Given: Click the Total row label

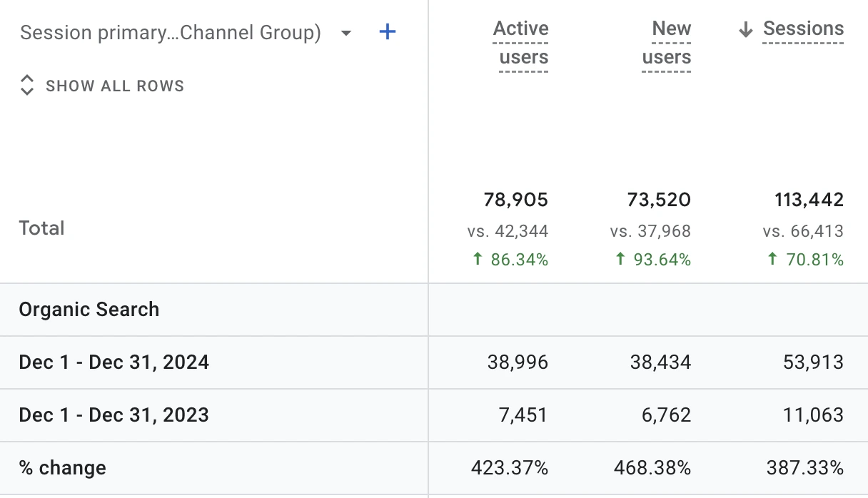Looking at the screenshot, I should [x=42, y=228].
